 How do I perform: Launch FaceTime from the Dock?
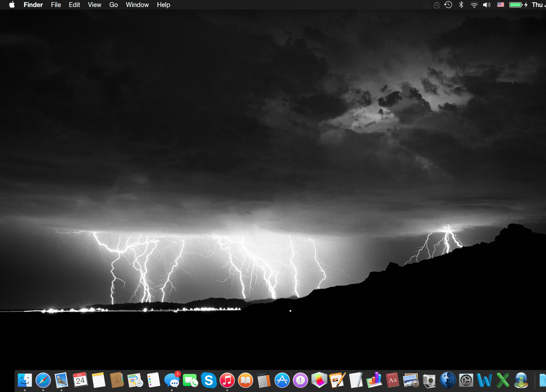tap(191, 380)
